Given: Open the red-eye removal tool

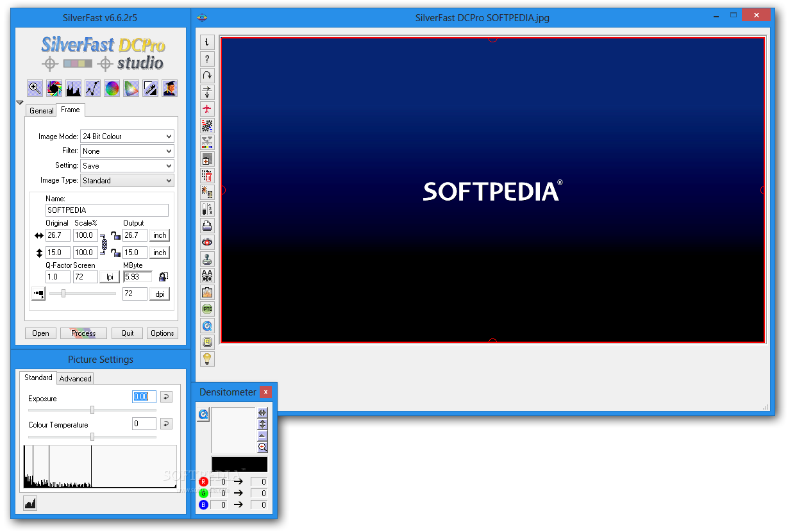Looking at the screenshot, I should pyautogui.click(x=207, y=242).
